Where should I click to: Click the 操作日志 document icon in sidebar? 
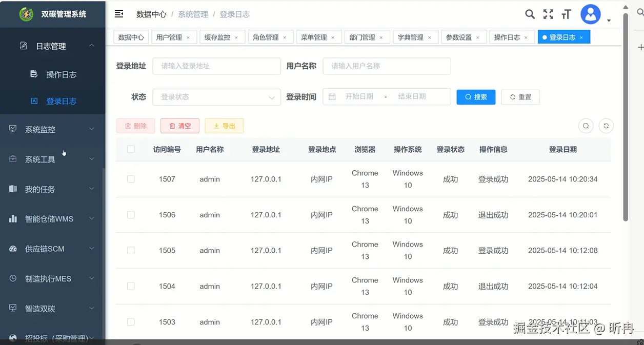[34, 74]
